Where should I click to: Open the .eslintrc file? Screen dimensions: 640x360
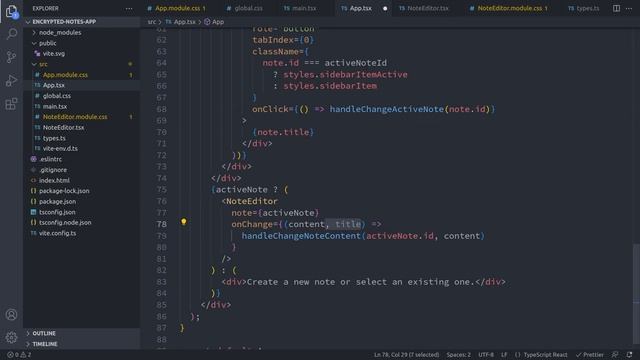pyautogui.click(x=82, y=159)
